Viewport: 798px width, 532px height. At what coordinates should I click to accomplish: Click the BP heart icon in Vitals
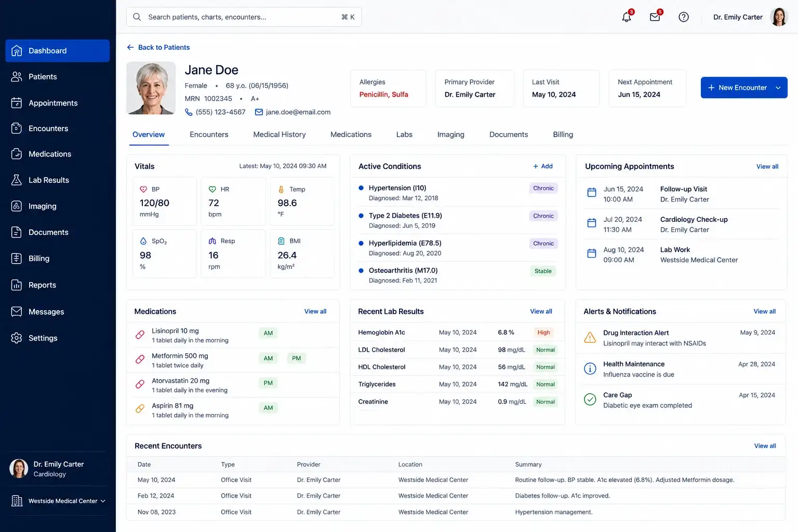coord(143,190)
